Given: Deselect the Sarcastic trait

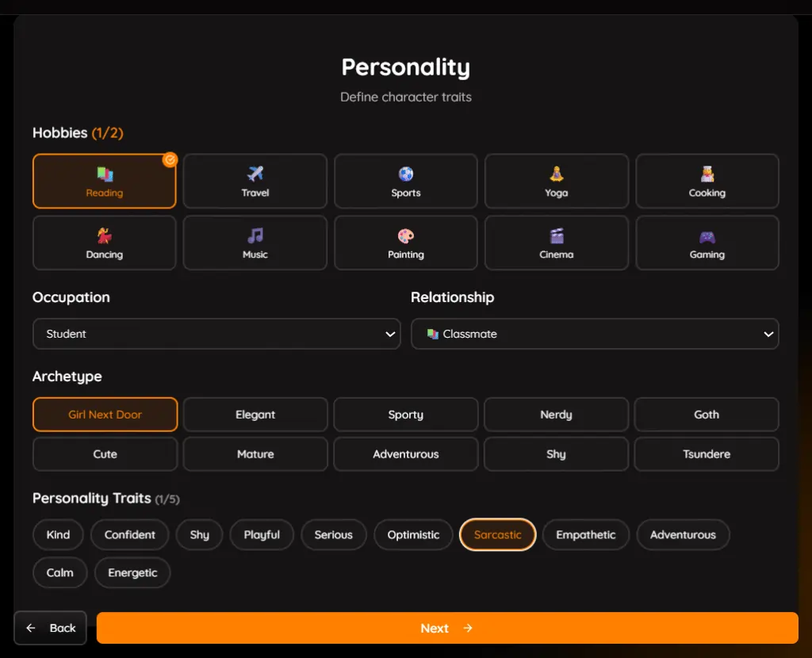Looking at the screenshot, I should 498,535.
